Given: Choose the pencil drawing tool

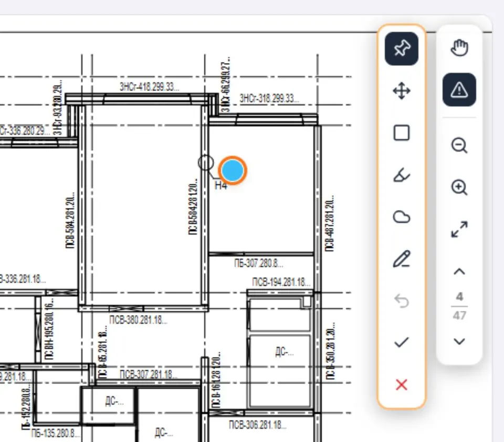Looking at the screenshot, I should [x=402, y=259].
